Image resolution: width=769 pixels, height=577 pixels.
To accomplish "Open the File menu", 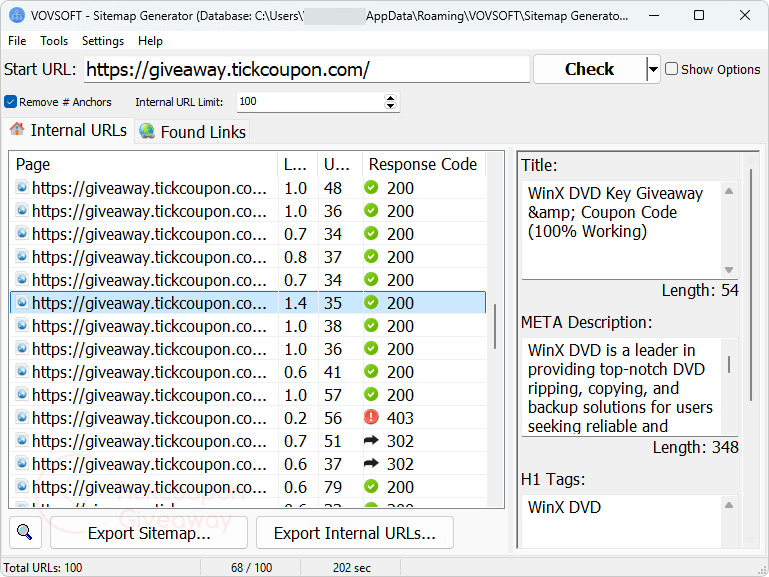I will pyautogui.click(x=17, y=41).
